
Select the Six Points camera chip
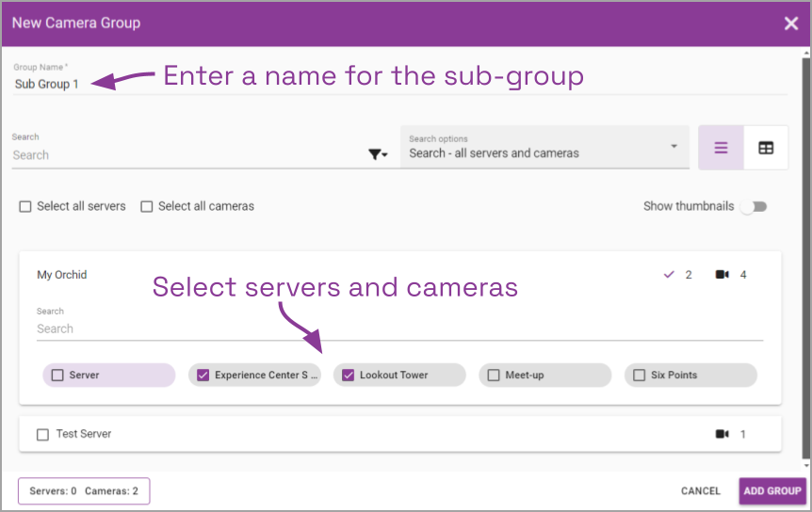(690, 375)
